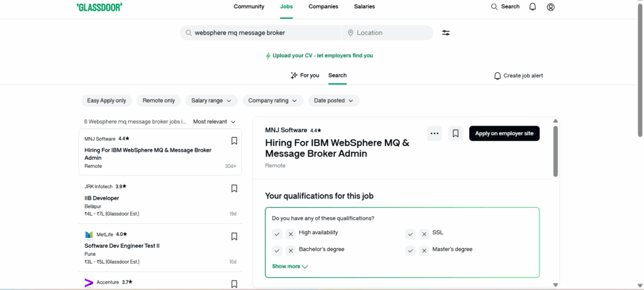The image size is (644, 290).
Task: Click the '₹4L - ₹7L (Glassdoor Est.)' salary
Action: pyautogui.click(x=112, y=214)
